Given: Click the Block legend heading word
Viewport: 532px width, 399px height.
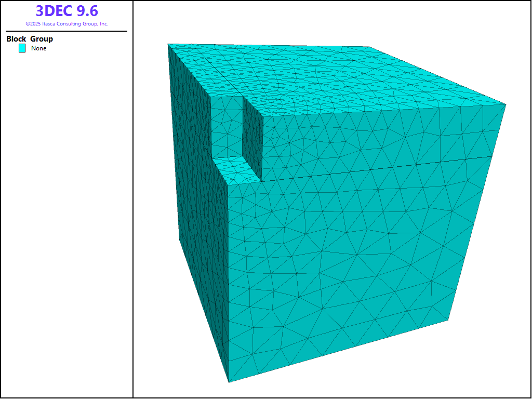Looking at the screenshot, I should pos(16,39).
